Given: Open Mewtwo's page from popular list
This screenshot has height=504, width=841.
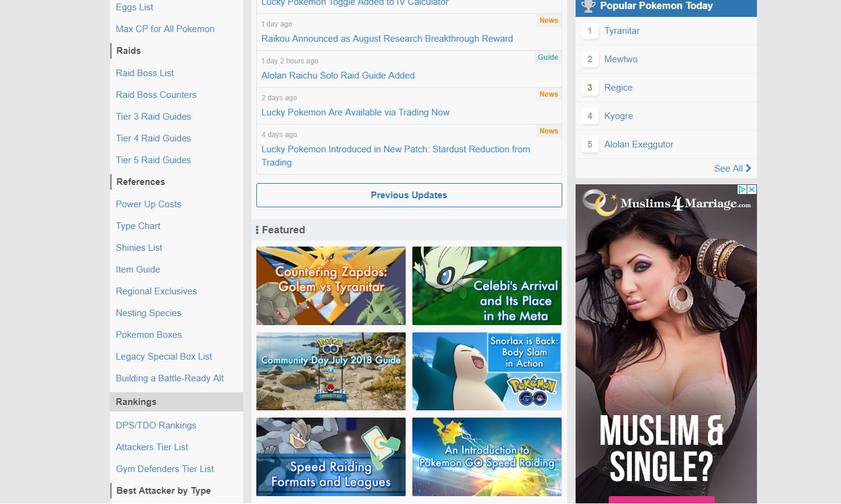Looking at the screenshot, I should (621, 59).
